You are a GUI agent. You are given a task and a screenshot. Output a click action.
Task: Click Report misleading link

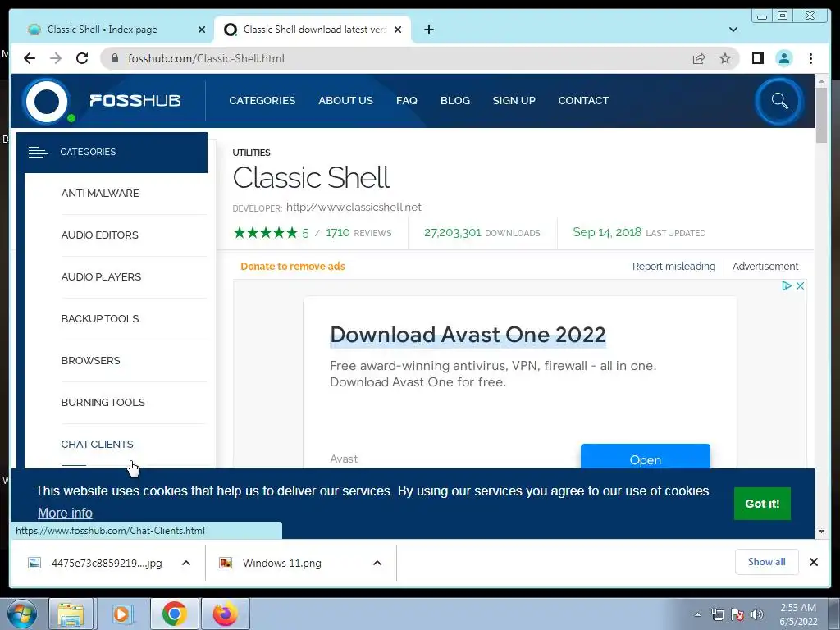[x=673, y=267]
